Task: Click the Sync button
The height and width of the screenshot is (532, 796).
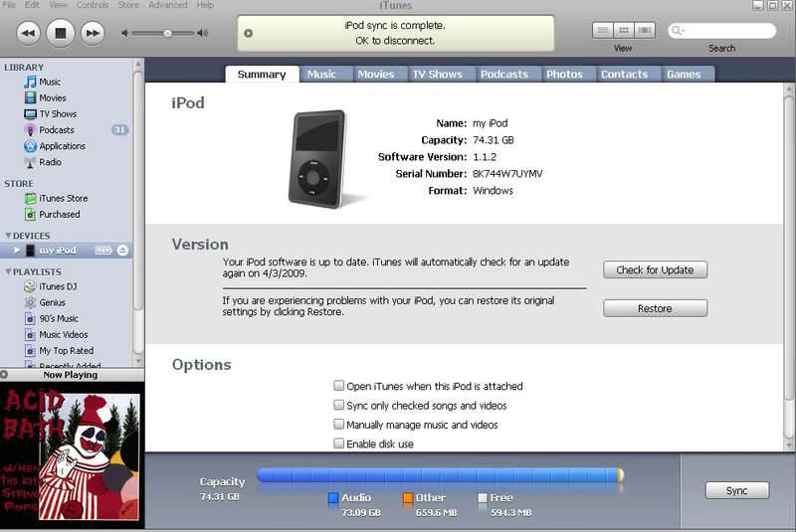Action: click(736, 491)
